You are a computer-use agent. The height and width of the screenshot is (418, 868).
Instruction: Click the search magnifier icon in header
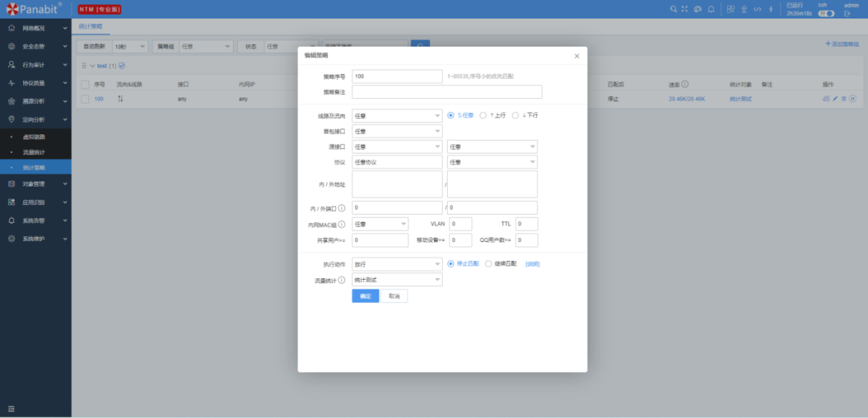click(x=674, y=9)
